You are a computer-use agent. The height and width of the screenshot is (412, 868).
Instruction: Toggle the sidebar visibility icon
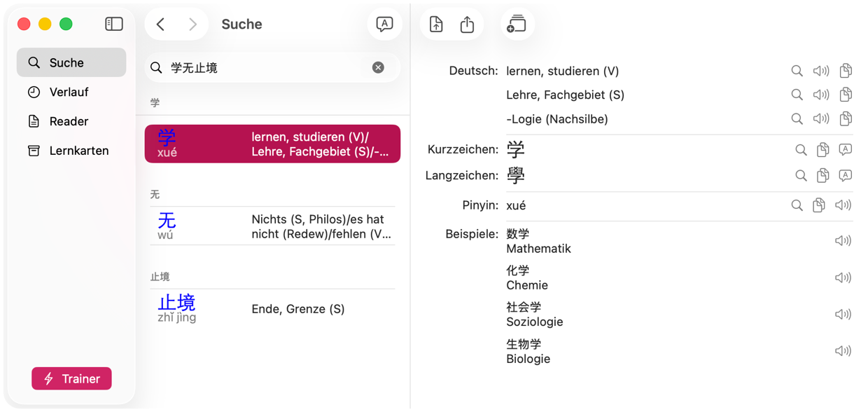[x=114, y=24]
